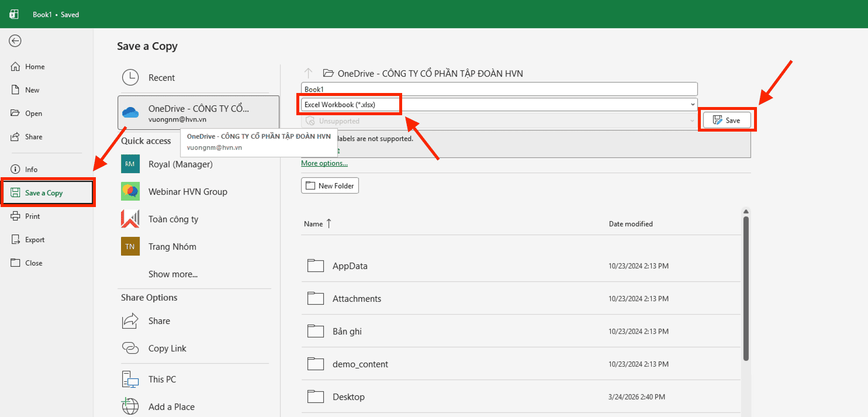Select Info in the backstage sidebar

tap(31, 170)
